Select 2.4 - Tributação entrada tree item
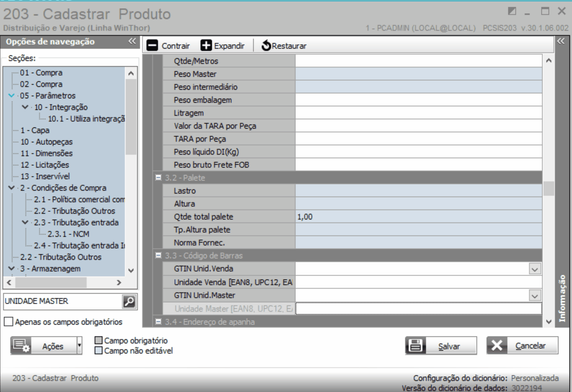 (x=79, y=245)
